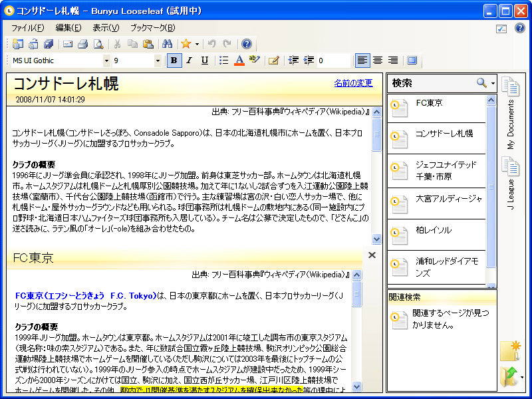Click the timestamp 2008/11/07 14:01:29
This screenshot has width=532, height=399.
[51, 99]
